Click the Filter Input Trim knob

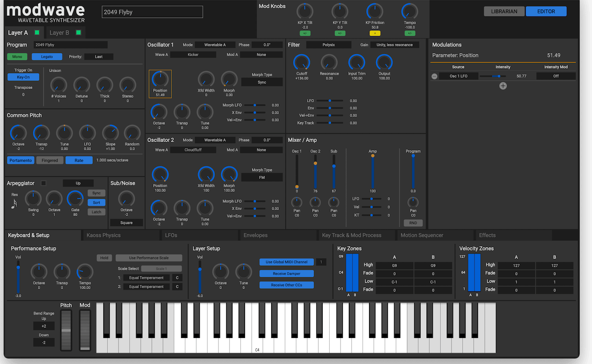point(357,62)
